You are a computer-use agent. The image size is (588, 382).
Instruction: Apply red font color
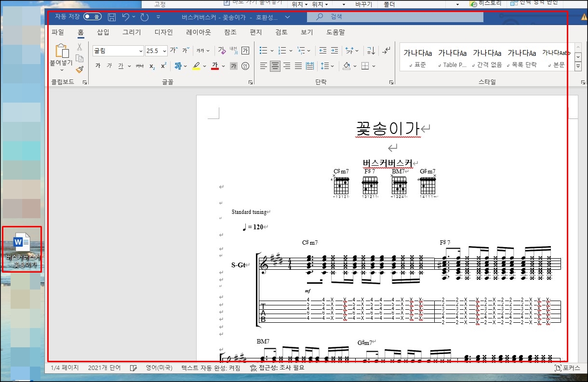(215, 66)
